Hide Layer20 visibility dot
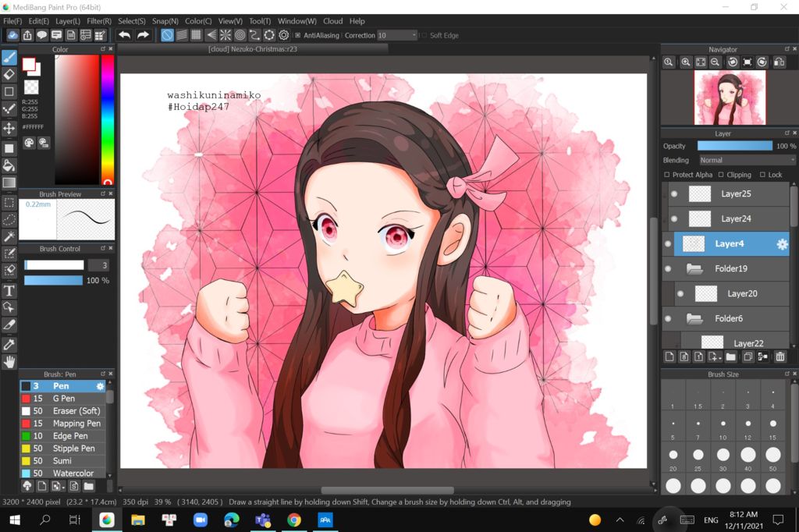The height and width of the screenshot is (532, 799). (x=680, y=293)
